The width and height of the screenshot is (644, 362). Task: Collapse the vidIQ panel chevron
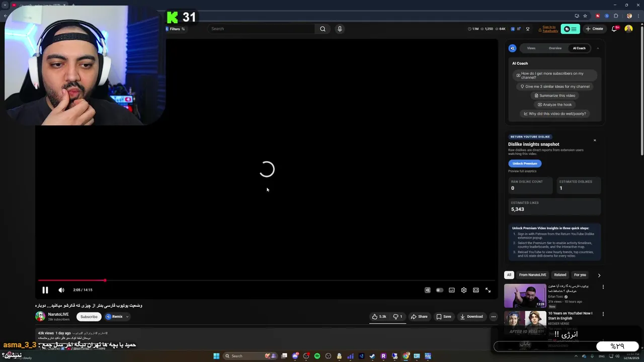[x=598, y=48]
